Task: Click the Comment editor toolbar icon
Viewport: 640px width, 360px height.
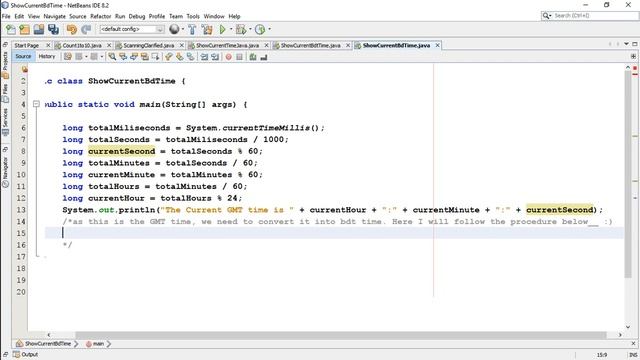Action: point(253,57)
